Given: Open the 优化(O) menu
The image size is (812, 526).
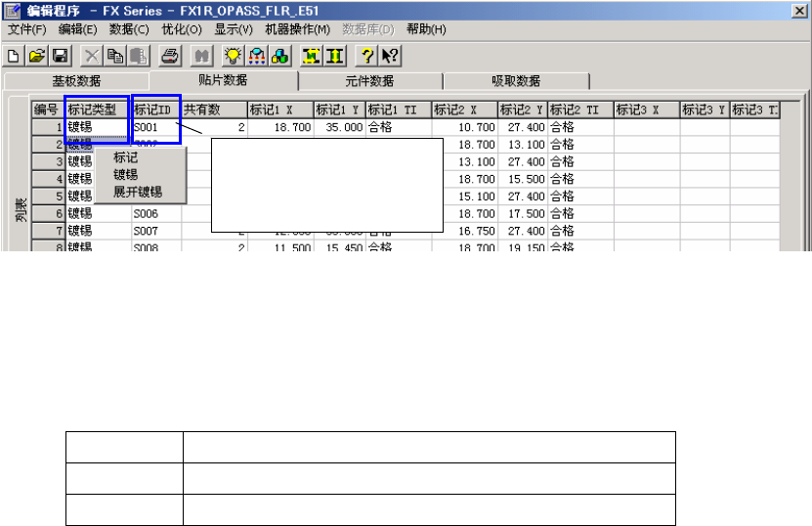Looking at the screenshot, I should coord(180,29).
